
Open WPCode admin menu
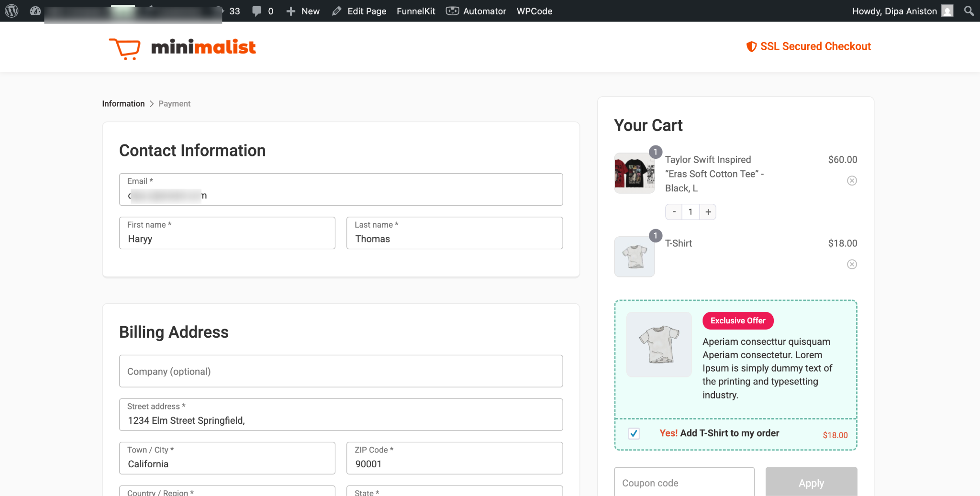pyautogui.click(x=535, y=11)
